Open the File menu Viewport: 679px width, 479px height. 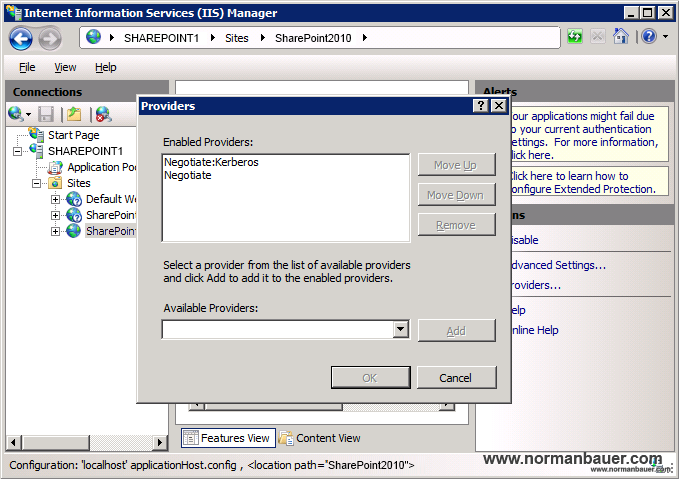(27, 67)
